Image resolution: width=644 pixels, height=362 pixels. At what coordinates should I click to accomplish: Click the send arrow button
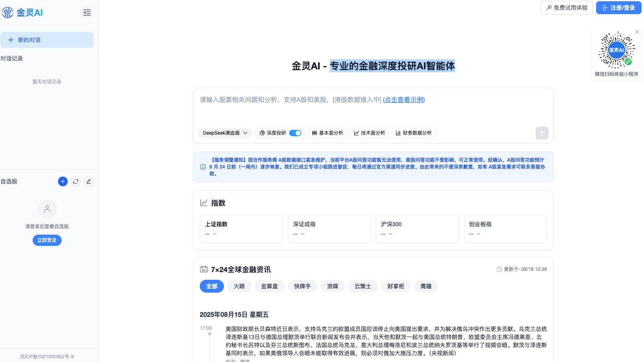coord(542,133)
